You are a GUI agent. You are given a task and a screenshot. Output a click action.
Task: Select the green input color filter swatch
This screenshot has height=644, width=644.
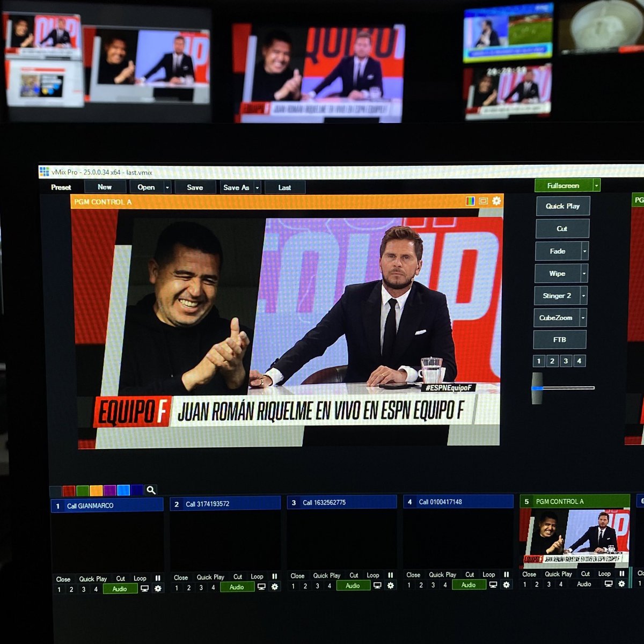coord(83,491)
